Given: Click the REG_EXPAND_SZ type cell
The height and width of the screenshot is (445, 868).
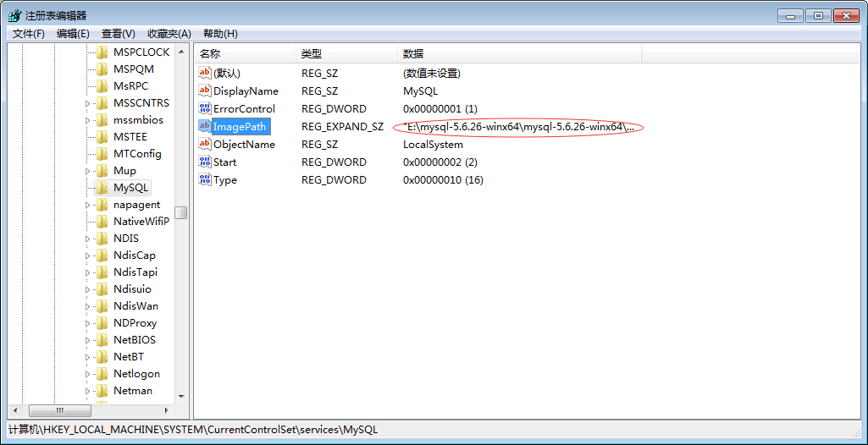Looking at the screenshot, I should 343,127.
